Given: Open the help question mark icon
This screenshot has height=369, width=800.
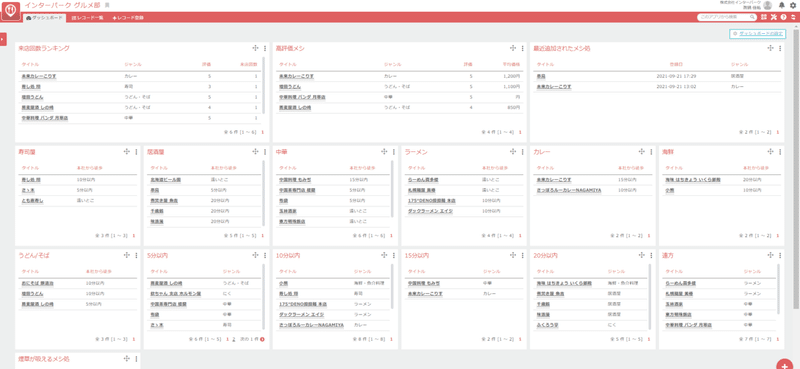Looking at the screenshot, I should click(783, 17).
